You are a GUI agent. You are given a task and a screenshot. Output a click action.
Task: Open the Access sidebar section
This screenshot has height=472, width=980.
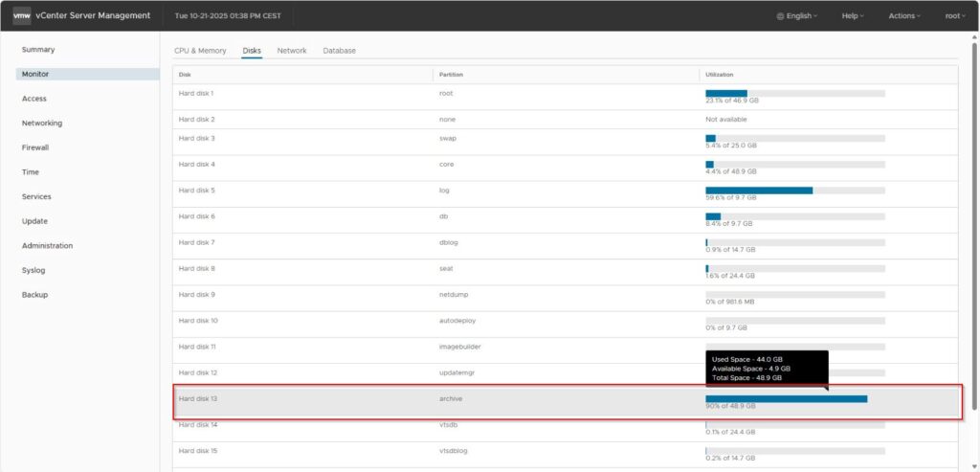tap(34, 99)
